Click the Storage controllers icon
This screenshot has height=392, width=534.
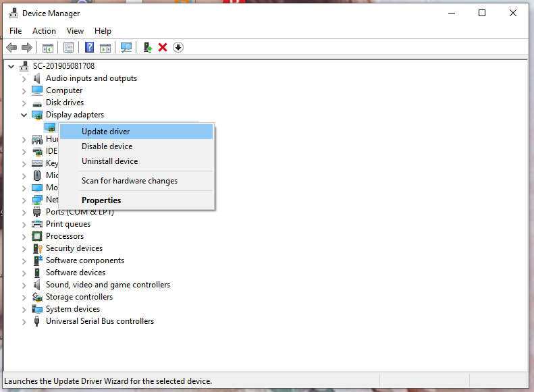36,297
